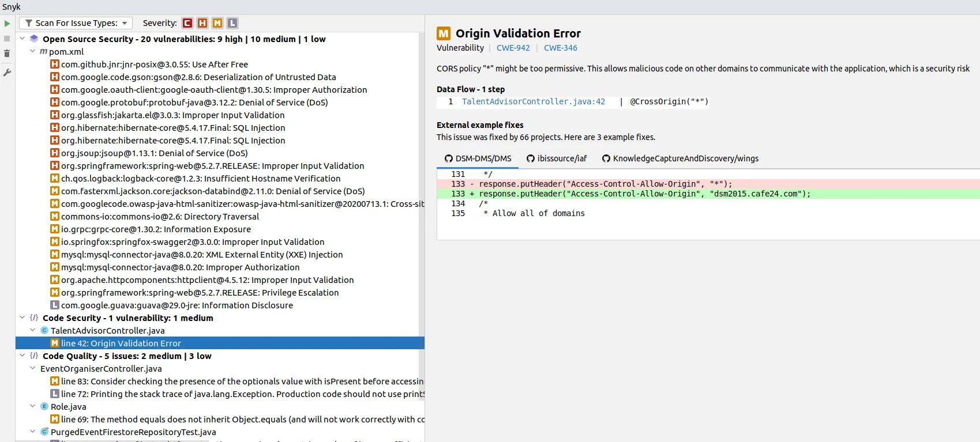This screenshot has height=442, width=980.
Task: Click Low severity icon for line 72 issue
Action: 55,394
